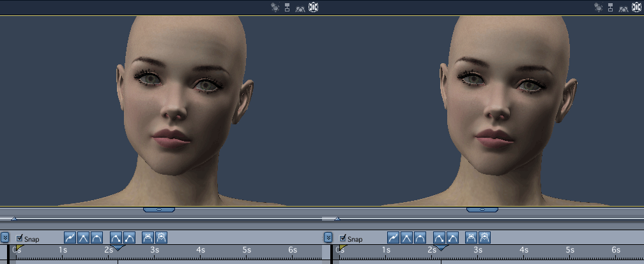Toggle the Snap checkbox in right timeline
644x264 pixels.
tap(342, 238)
